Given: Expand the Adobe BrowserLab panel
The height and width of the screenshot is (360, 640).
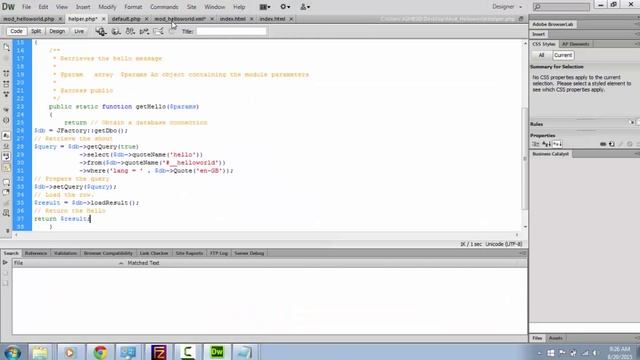Looking at the screenshot, I should tap(553, 24).
